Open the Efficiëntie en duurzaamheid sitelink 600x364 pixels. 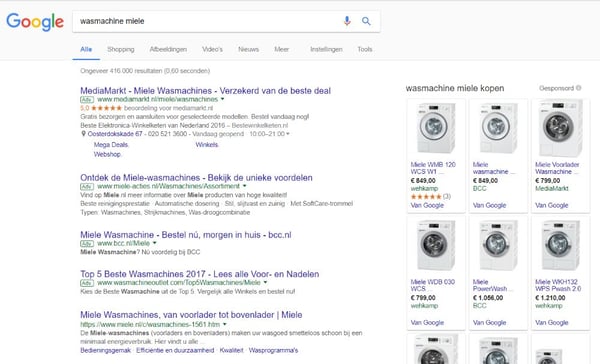click(175, 350)
